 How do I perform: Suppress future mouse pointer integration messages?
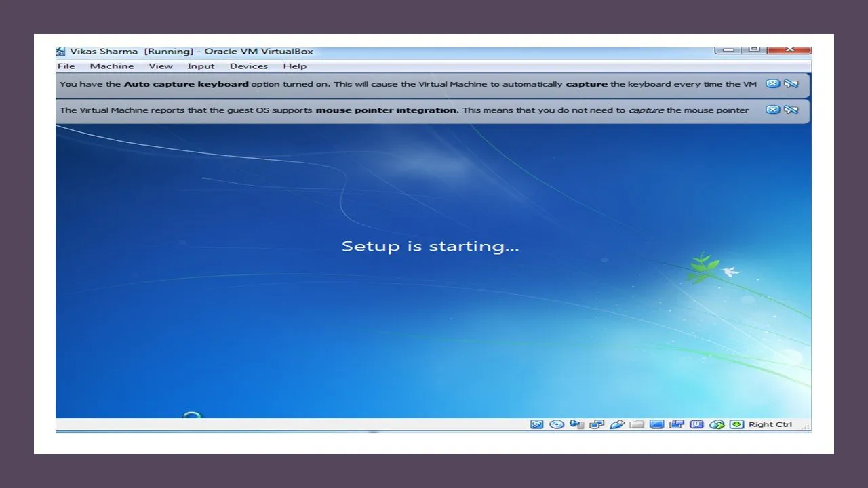click(x=791, y=110)
